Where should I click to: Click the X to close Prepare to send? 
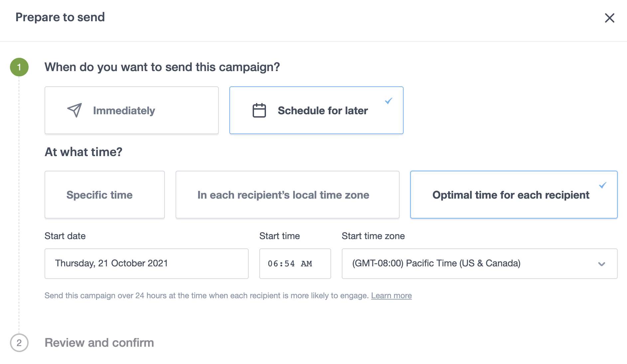[610, 18]
